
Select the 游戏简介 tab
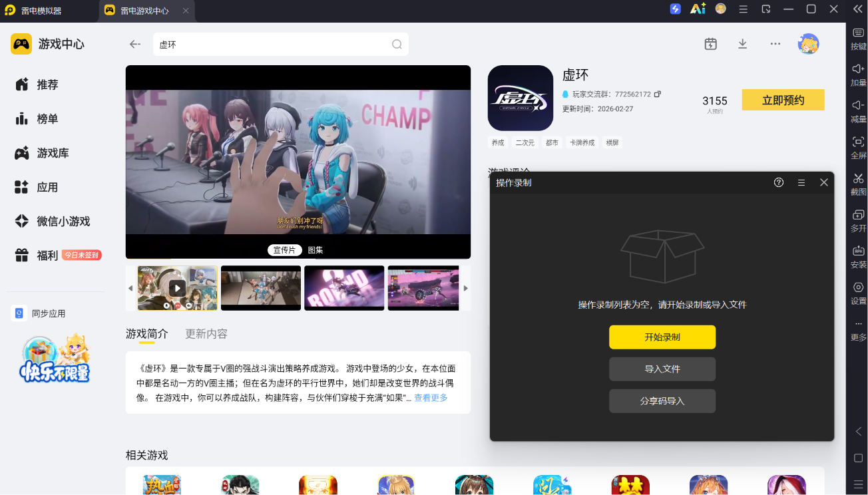point(147,333)
